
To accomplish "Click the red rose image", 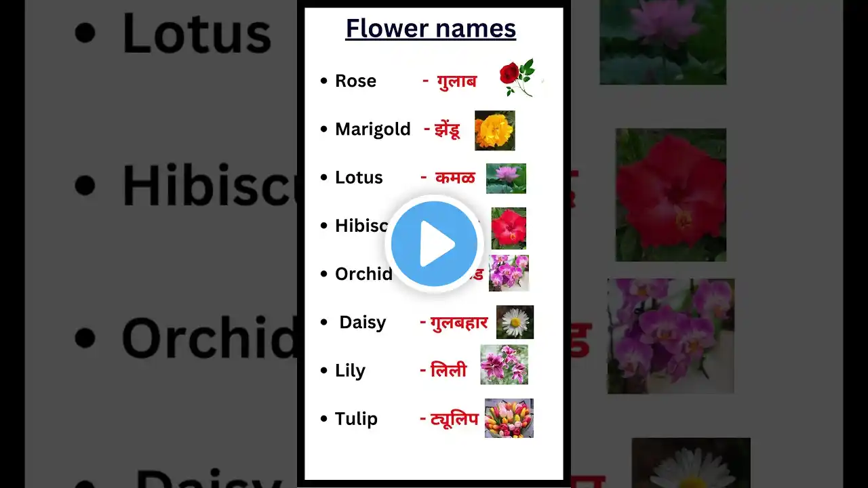I will (x=519, y=77).
